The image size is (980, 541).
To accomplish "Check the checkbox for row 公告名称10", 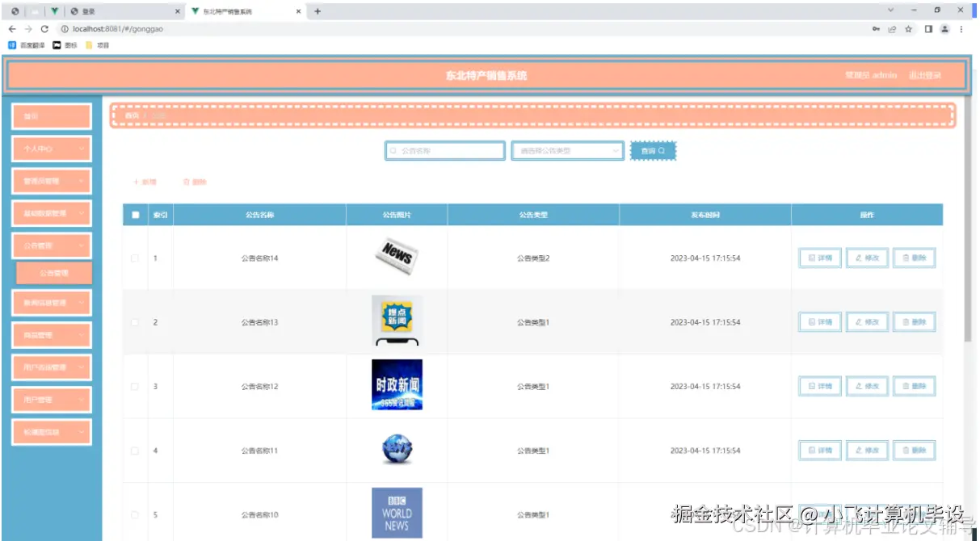I will tap(135, 514).
